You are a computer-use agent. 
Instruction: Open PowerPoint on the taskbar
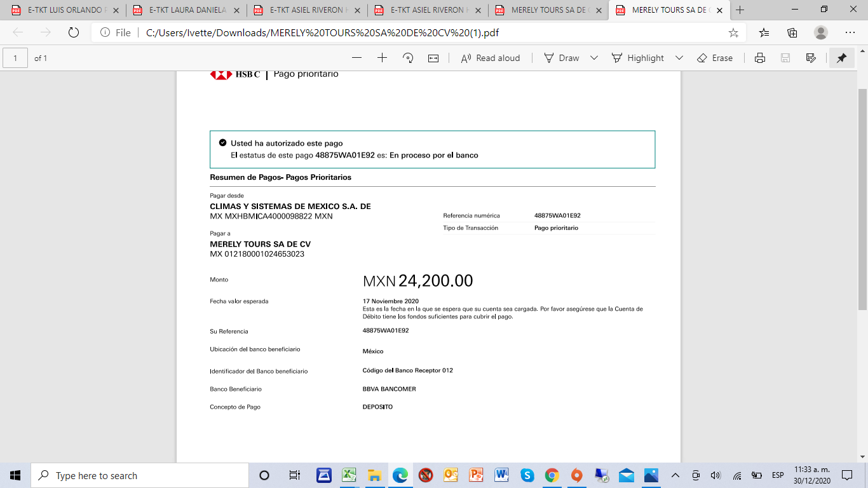[476, 475]
